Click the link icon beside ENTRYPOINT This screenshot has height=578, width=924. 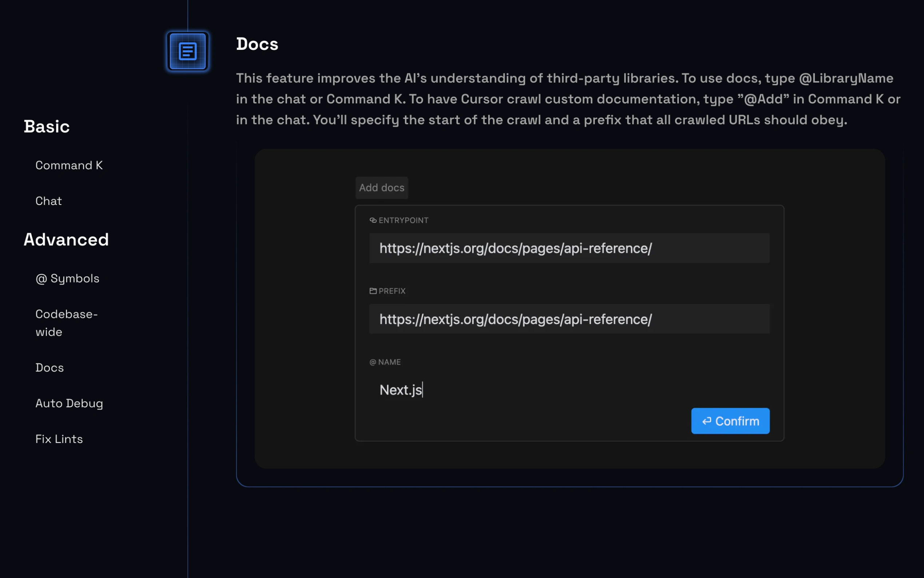373,220
